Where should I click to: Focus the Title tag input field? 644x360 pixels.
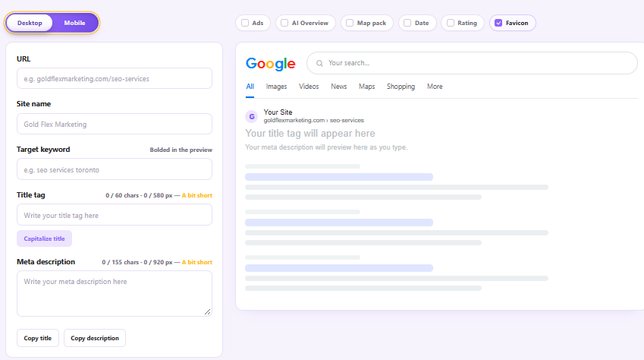point(115,215)
